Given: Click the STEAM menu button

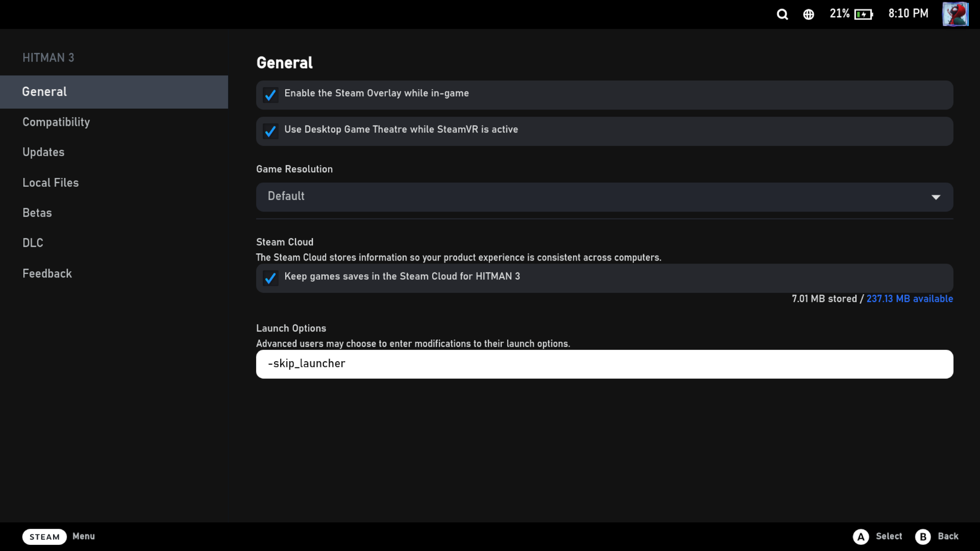Looking at the screenshot, I should 44,536.
